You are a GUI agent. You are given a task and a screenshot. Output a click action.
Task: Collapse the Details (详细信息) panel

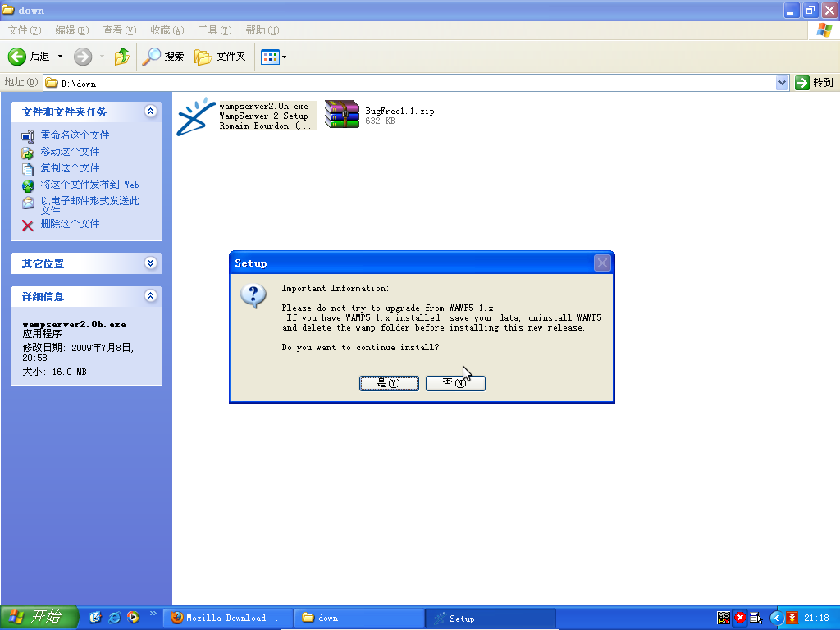(x=151, y=295)
